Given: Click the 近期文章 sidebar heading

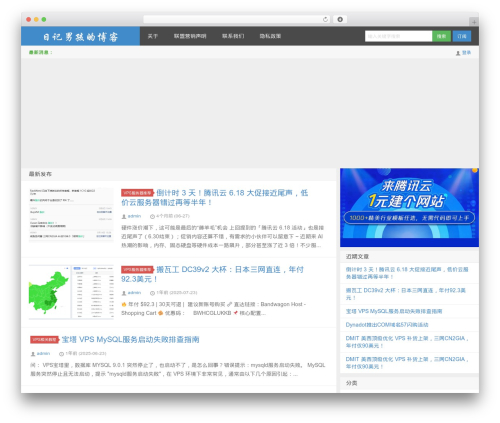Looking at the screenshot, I should pyautogui.click(x=357, y=256).
